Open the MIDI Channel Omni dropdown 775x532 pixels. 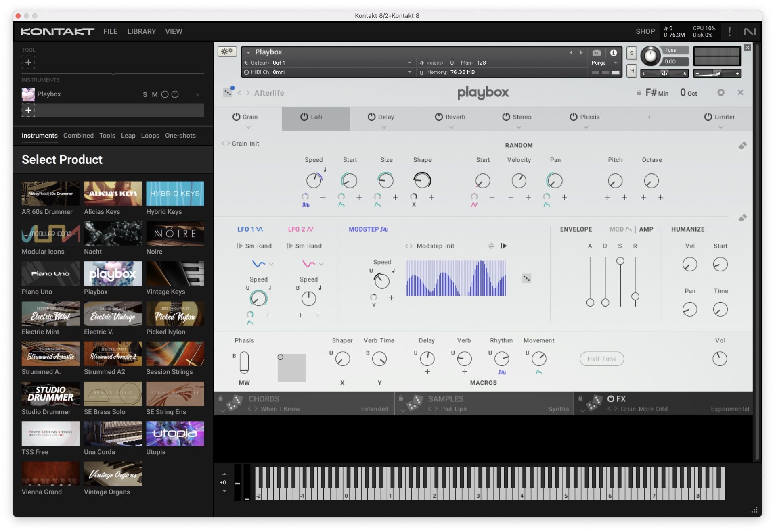tap(409, 72)
